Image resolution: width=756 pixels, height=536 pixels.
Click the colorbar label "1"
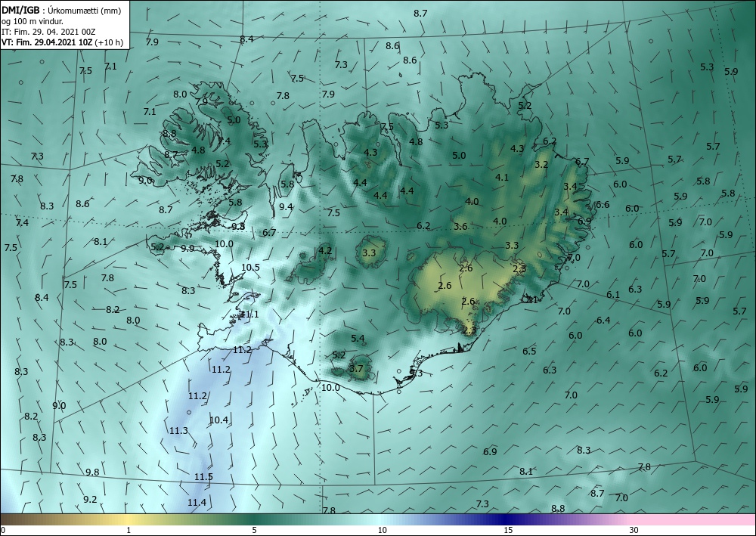pos(129,530)
